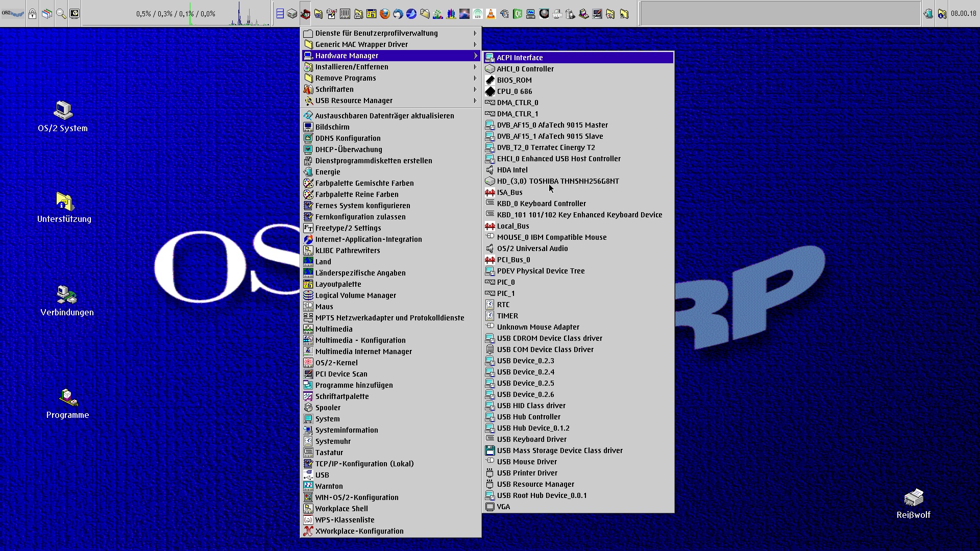Open the drives icon in XCenter toolbar
This screenshot has height=551, width=980.
point(292,14)
